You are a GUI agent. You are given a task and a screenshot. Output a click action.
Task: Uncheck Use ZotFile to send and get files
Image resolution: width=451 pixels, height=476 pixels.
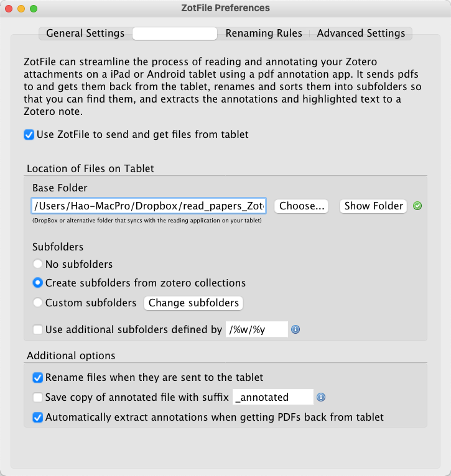point(29,134)
